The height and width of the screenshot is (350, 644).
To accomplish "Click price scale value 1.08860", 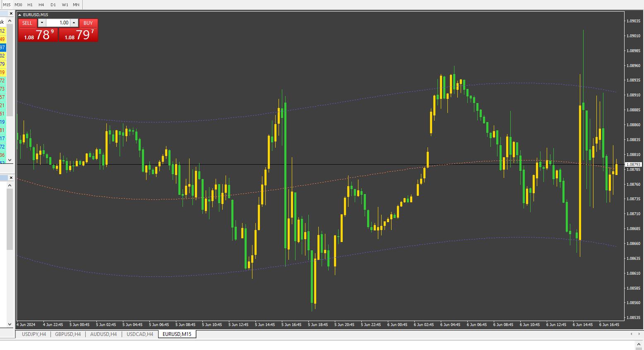I will pyautogui.click(x=633, y=125).
